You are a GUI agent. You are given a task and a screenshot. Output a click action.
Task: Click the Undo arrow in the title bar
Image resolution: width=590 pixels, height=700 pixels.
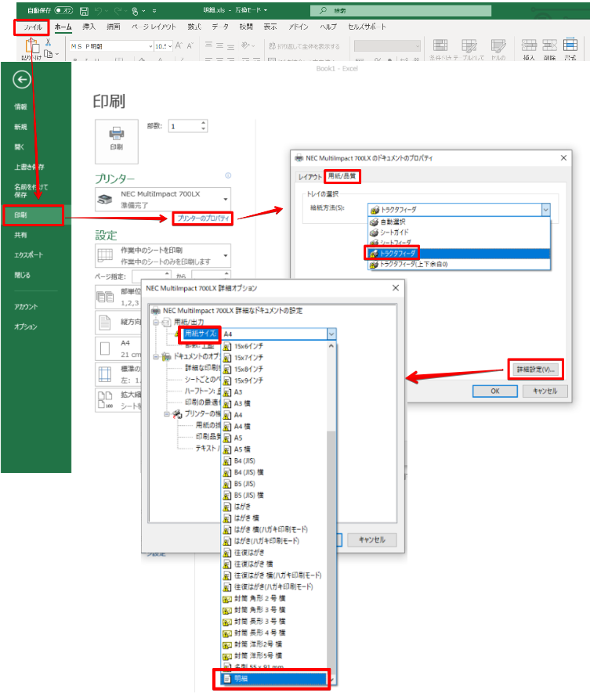(98, 11)
